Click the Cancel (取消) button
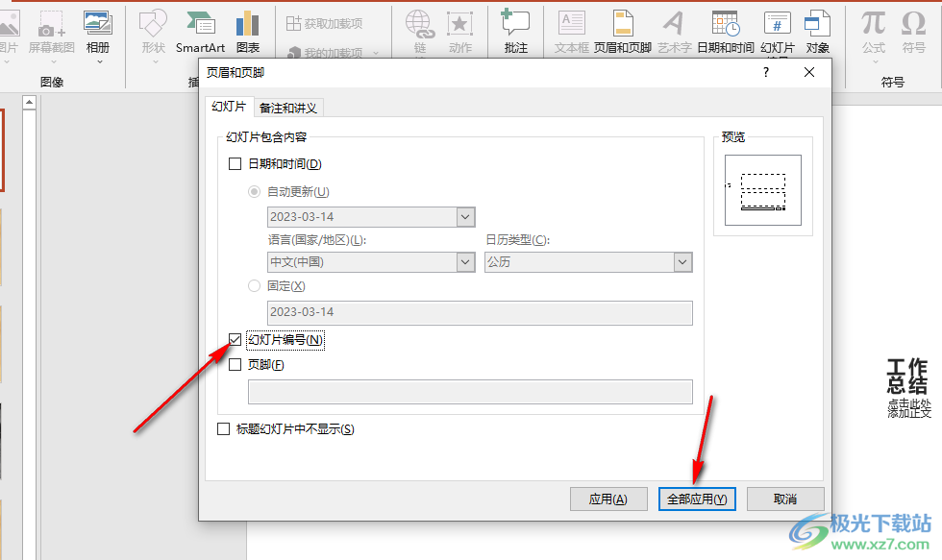Image resolution: width=942 pixels, height=560 pixels. [785, 499]
